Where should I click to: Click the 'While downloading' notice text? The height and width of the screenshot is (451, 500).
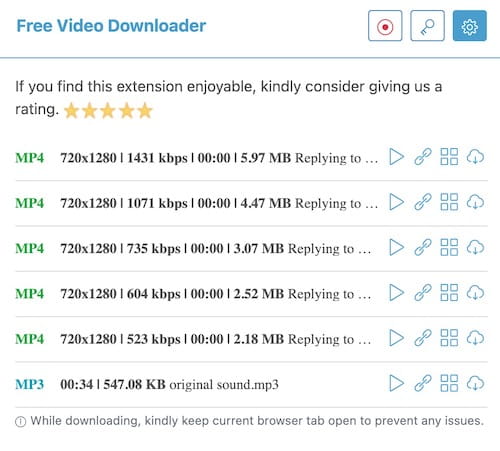click(257, 421)
